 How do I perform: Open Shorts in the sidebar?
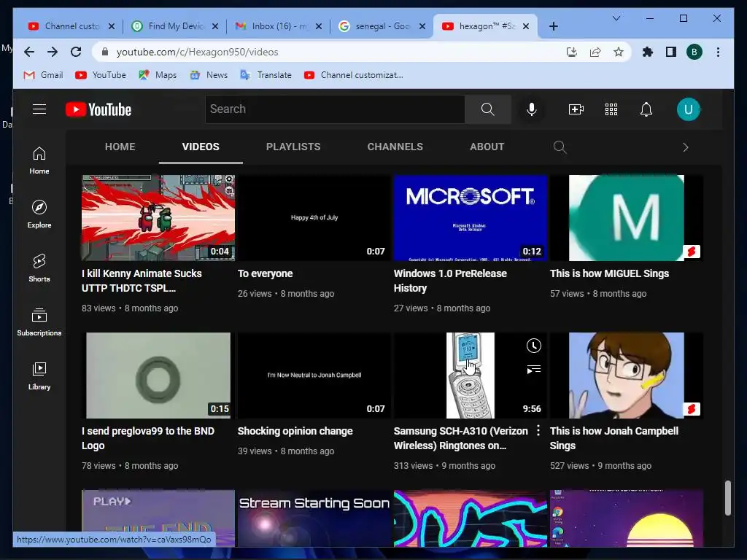coord(39,268)
